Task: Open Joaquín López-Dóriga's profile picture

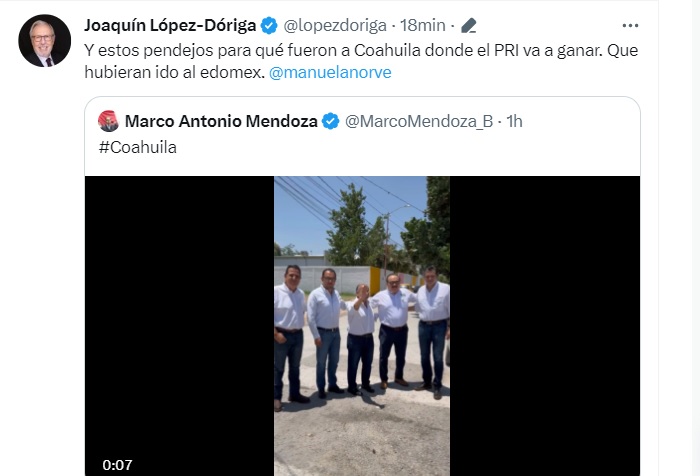Action: click(x=44, y=41)
